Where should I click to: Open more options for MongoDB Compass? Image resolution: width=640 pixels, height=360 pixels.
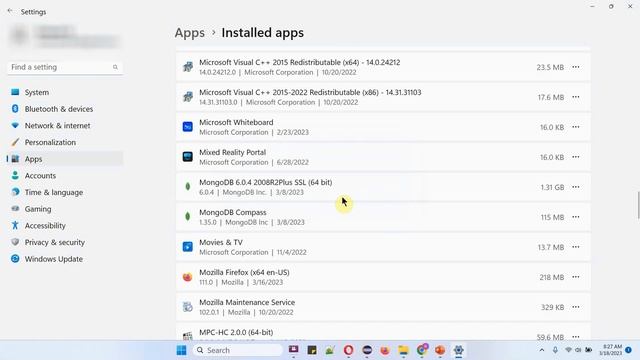tap(576, 217)
